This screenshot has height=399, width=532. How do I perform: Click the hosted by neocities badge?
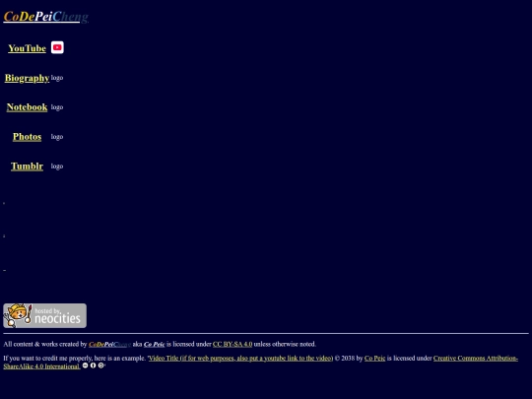[x=44, y=315]
